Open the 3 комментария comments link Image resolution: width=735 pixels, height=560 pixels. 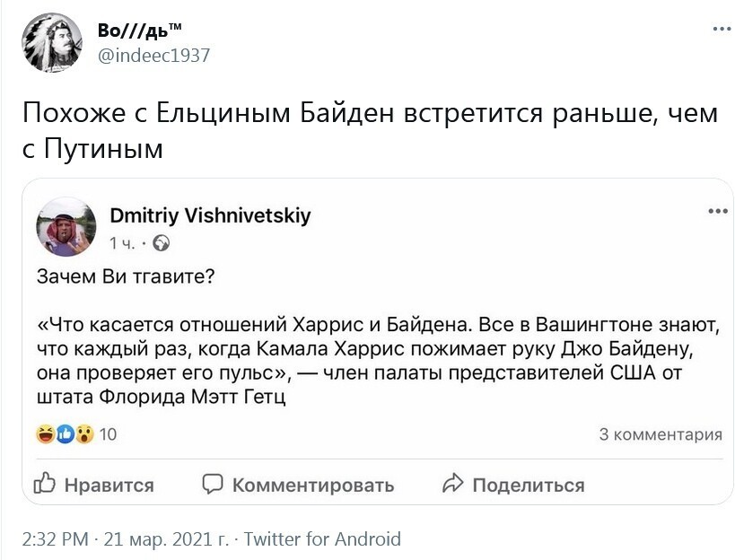pyautogui.click(x=661, y=434)
